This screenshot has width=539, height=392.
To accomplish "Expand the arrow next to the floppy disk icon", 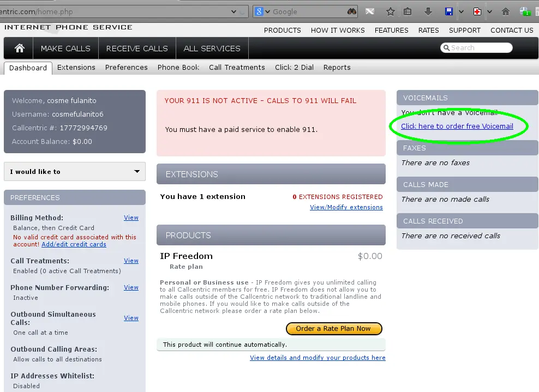I will [x=462, y=11].
